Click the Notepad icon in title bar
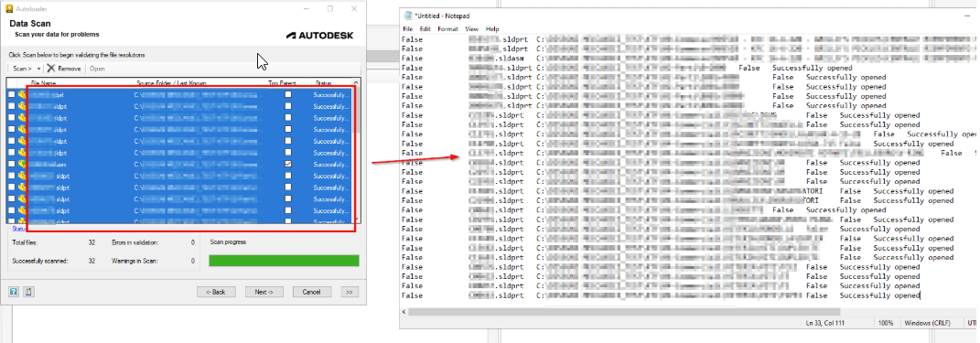Screen dimensions: 980x343 click(408, 15)
